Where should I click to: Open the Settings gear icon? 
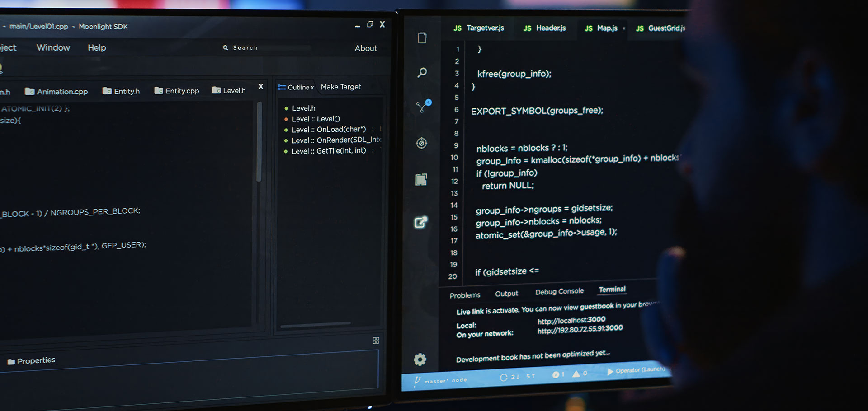coord(420,360)
